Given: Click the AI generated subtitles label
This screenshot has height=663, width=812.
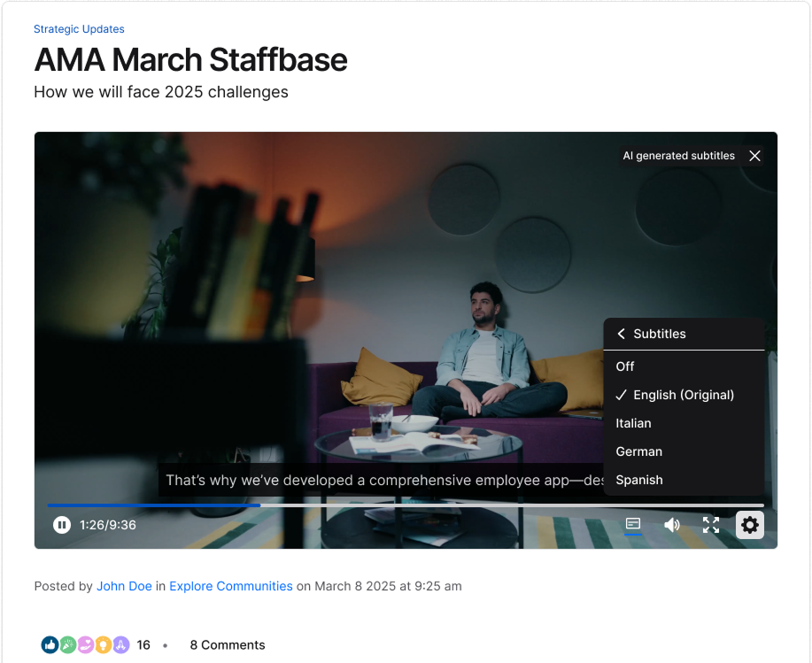Looking at the screenshot, I should (679, 156).
